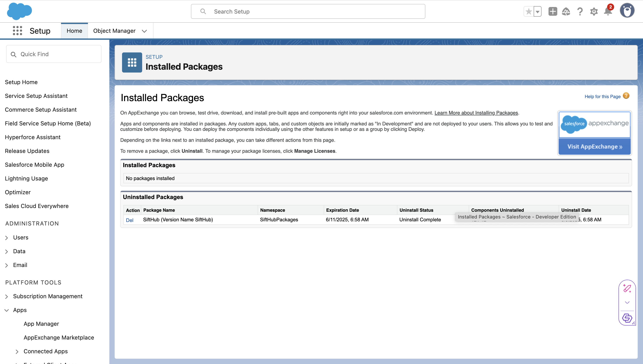Click the Salesforce cloud logo

[19, 11]
